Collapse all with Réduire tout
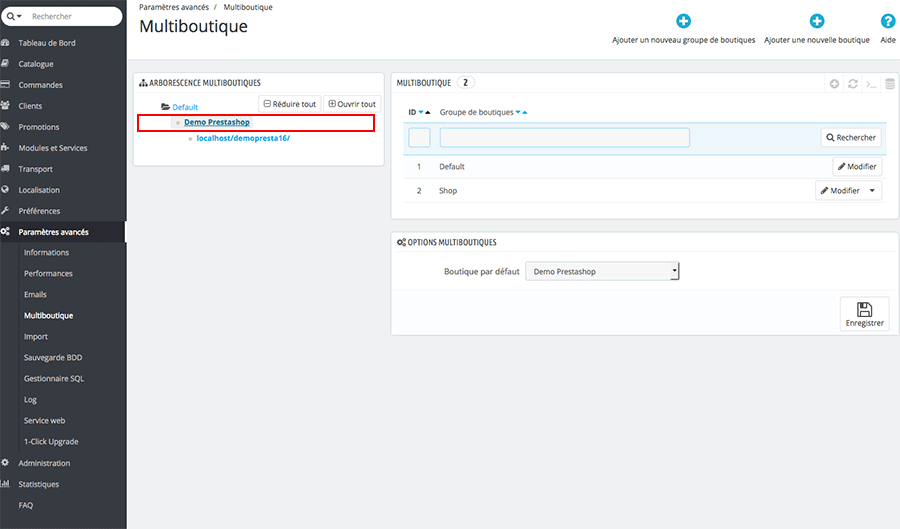 coord(289,104)
